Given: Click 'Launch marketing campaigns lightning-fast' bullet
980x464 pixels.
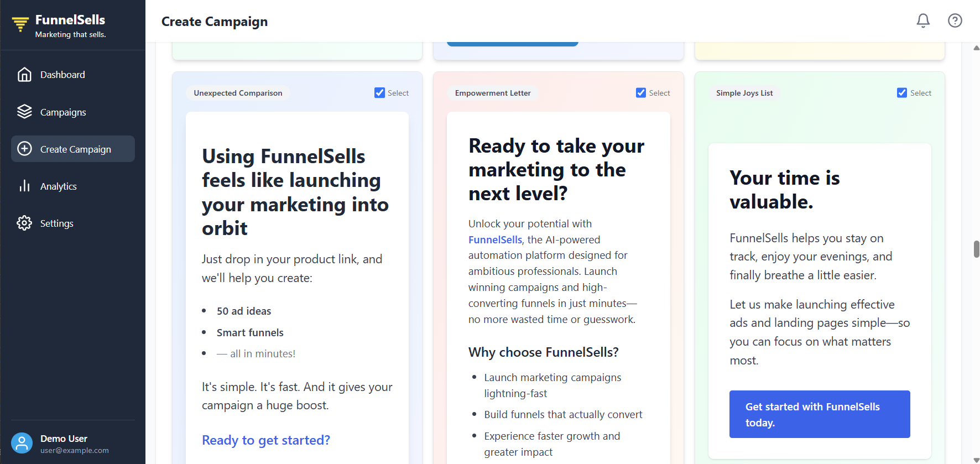Looking at the screenshot, I should tap(552, 385).
